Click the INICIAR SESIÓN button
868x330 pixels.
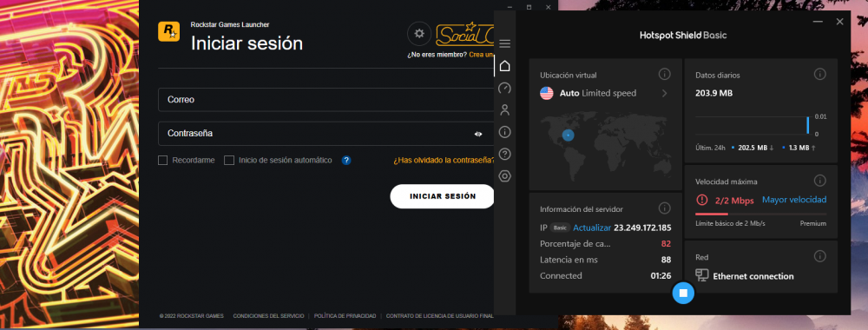(x=443, y=196)
